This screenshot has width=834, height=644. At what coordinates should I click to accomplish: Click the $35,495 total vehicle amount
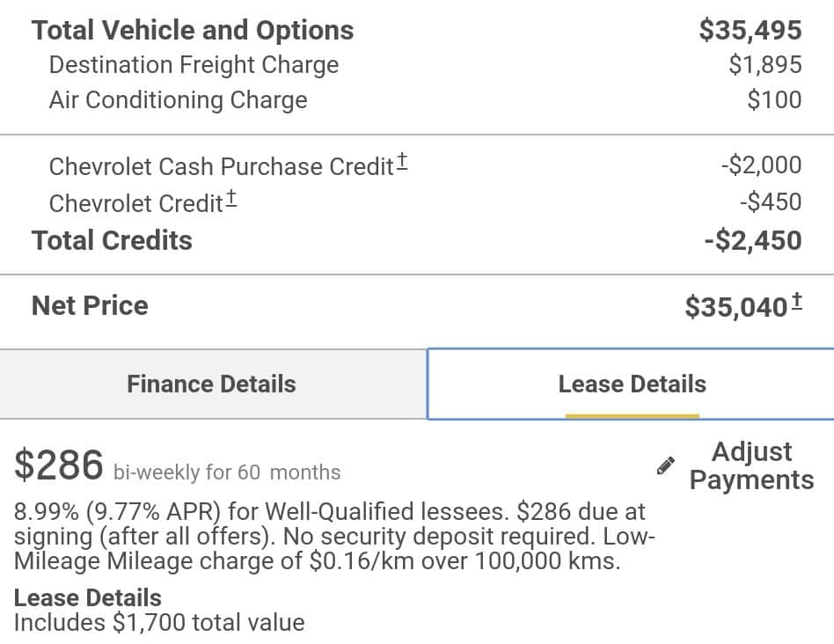750,30
